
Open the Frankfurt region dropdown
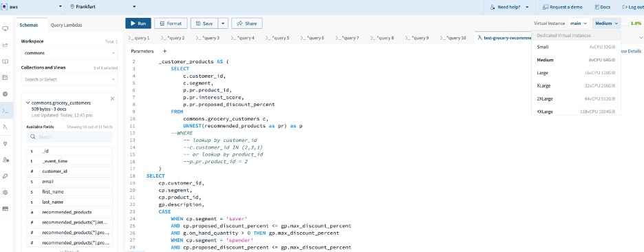(103, 7)
